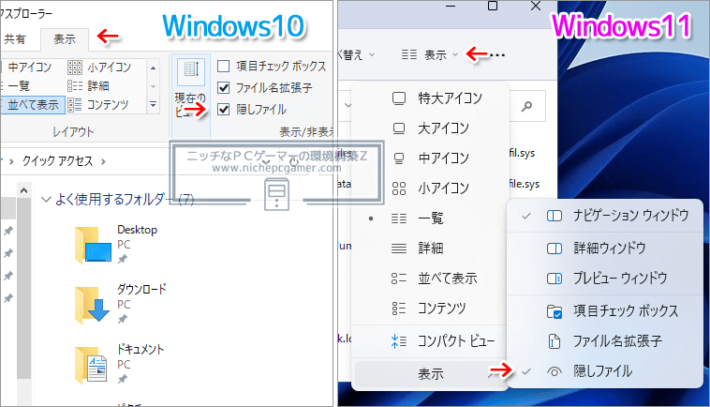
Task: Open the ドキュメント folder icon
Action: coord(94,364)
